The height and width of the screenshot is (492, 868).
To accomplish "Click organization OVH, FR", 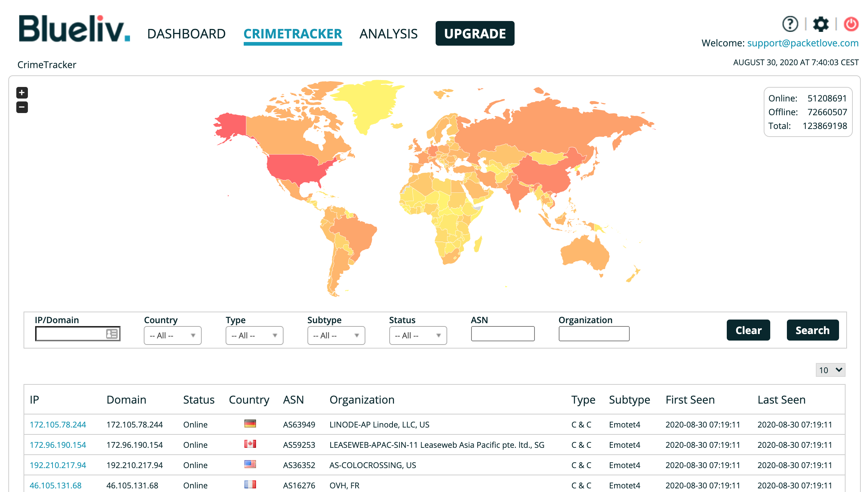I will [344, 485].
